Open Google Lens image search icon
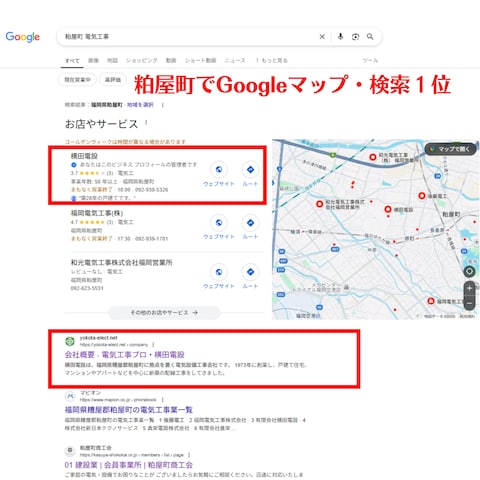Screen dimensions: 480x480 355,37
